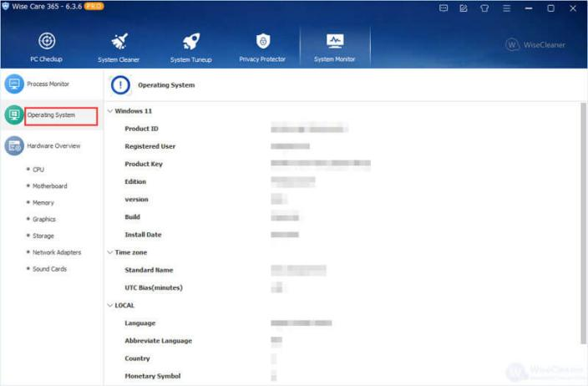Maximize the Wise Care 365 window
The image size is (588, 386).
[551, 8]
